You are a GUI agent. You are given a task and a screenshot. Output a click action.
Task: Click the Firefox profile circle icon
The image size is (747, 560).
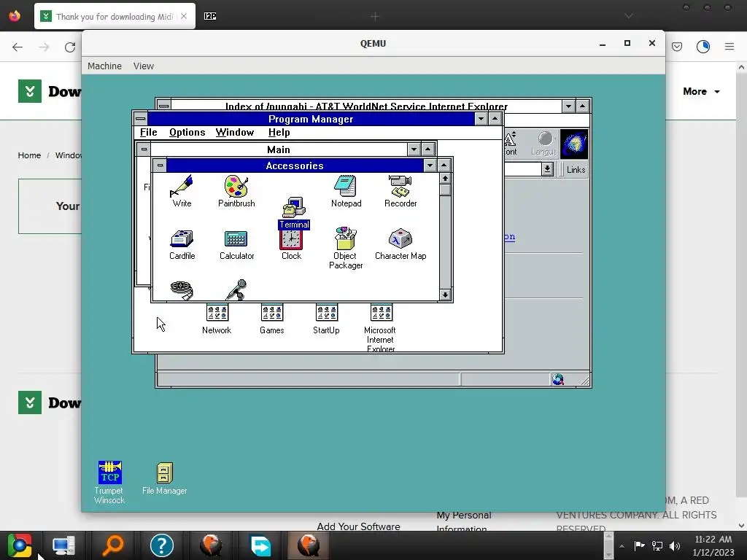[703, 47]
